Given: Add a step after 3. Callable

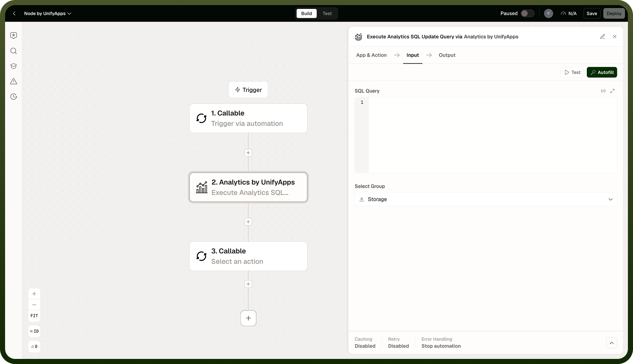Looking at the screenshot, I should [x=248, y=284].
